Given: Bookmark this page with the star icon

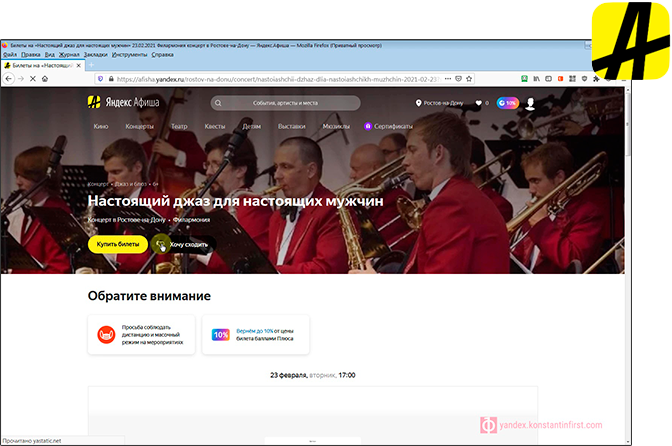Looking at the screenshot, I should pyautogui.click(x=469, y=79).
